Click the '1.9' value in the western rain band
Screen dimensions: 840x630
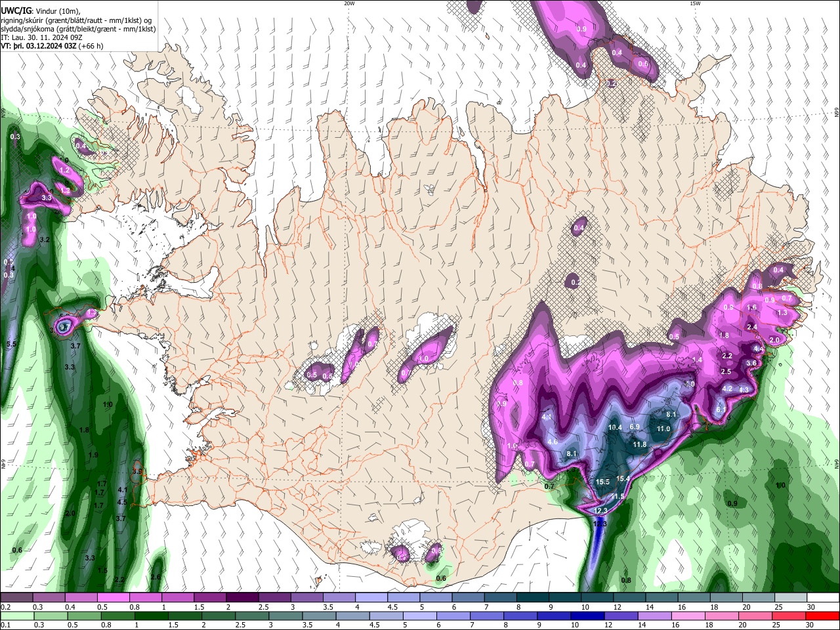(93, 455)
